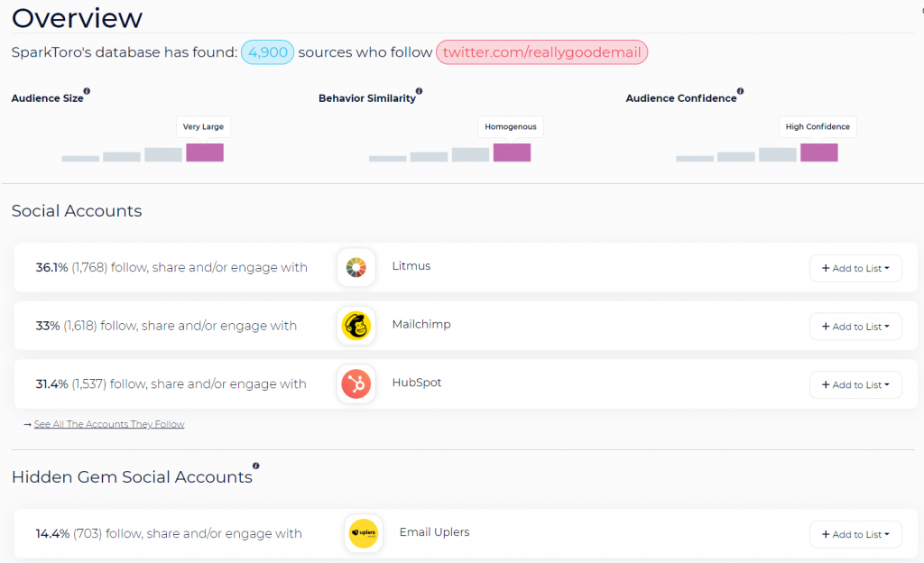This screenshot has width=924, height=563.
Task: Click the Homogenous tooltip label
Action: [511, 126]
